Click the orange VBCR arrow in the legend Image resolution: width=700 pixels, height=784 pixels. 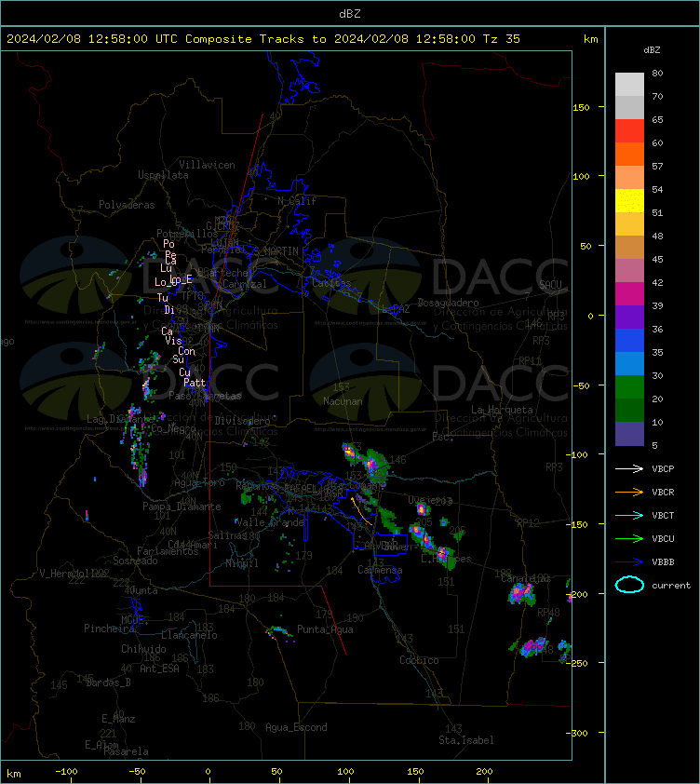(629, 492)
